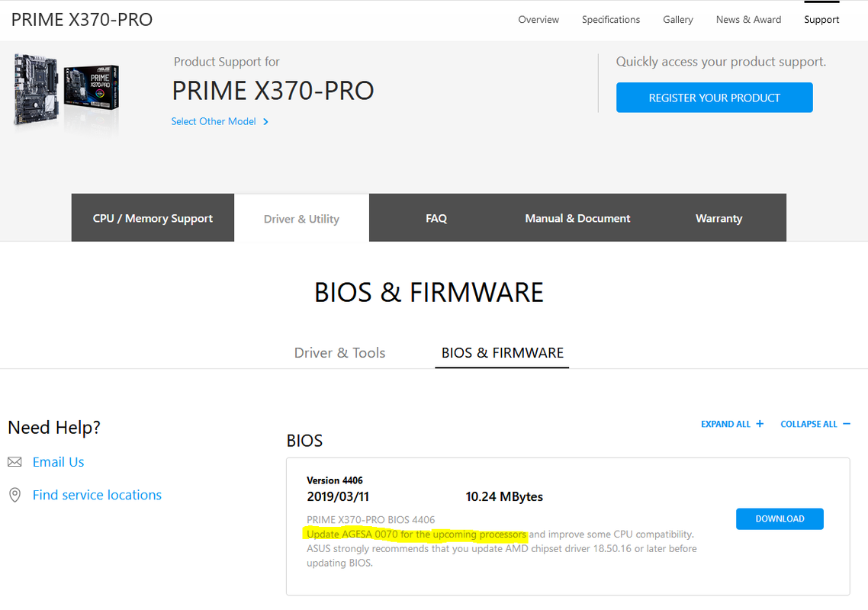Click the BIOS section heading
This screenshot has width=868, height=610.
[304, 441]
